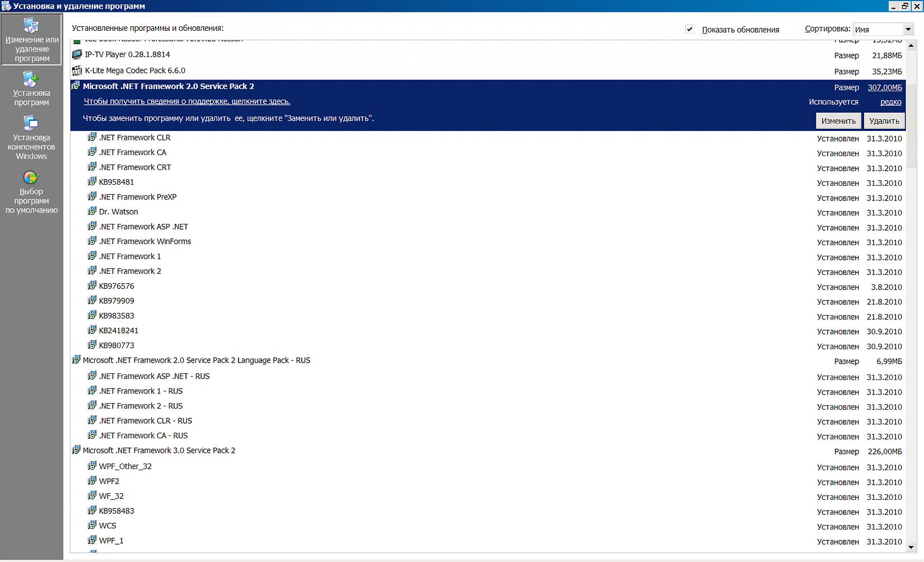Click the K-Lite Mega Codec Pack icon

pos(77,71)
